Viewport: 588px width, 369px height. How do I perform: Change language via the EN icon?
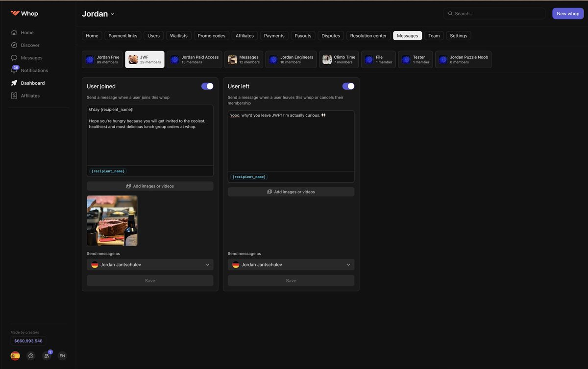pyautogui.click(x=60, y=355)
